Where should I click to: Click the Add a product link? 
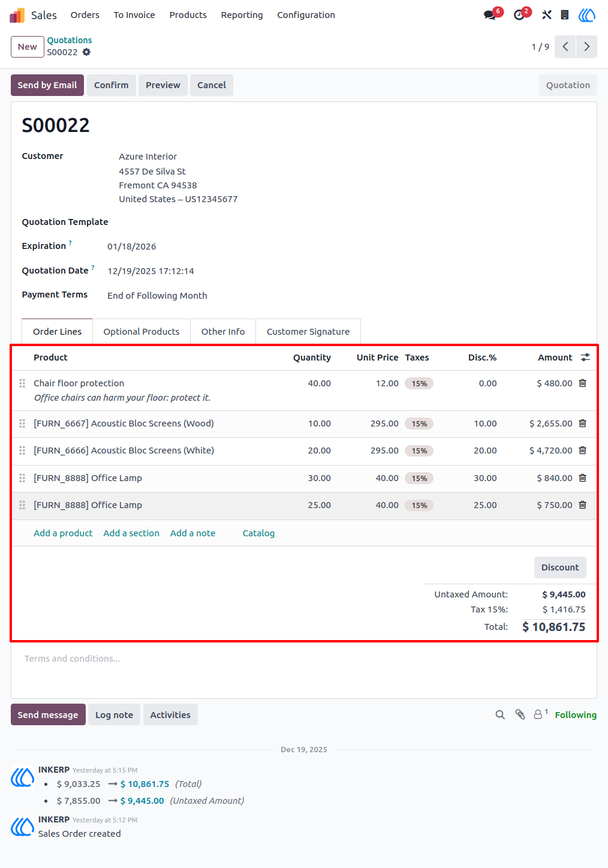63,533
